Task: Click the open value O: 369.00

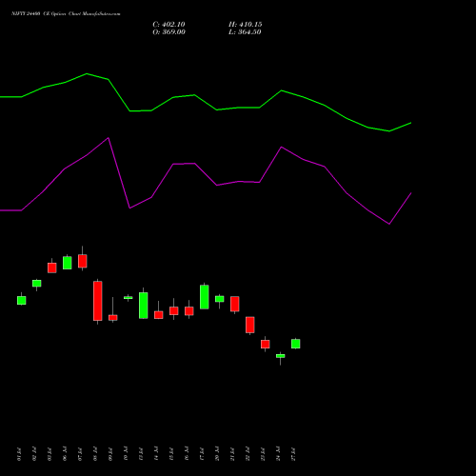Action: [169, 32]
